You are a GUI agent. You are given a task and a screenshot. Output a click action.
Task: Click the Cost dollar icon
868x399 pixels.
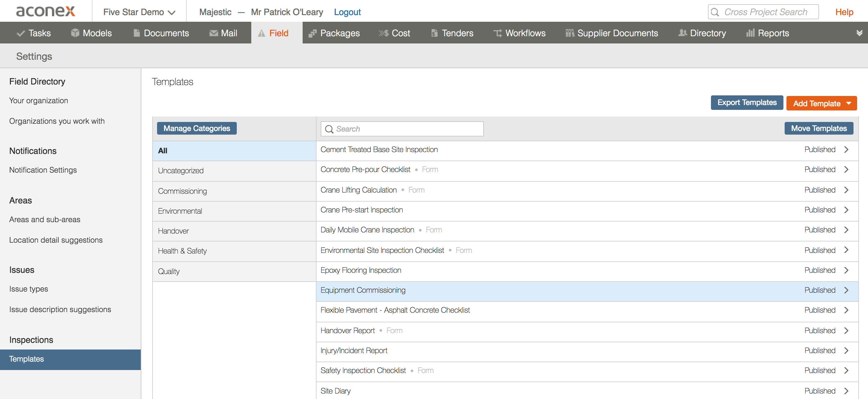point(384,33)
